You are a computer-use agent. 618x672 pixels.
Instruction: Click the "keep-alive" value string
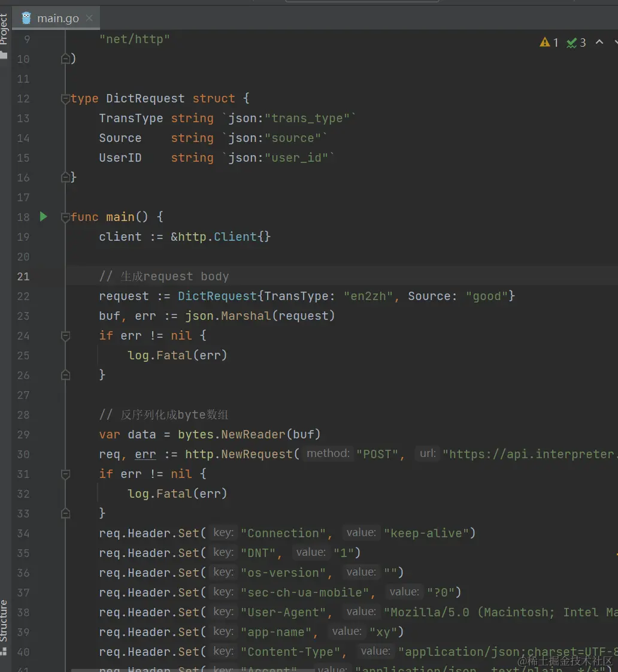pyautogui.click(x=426, y=532)
